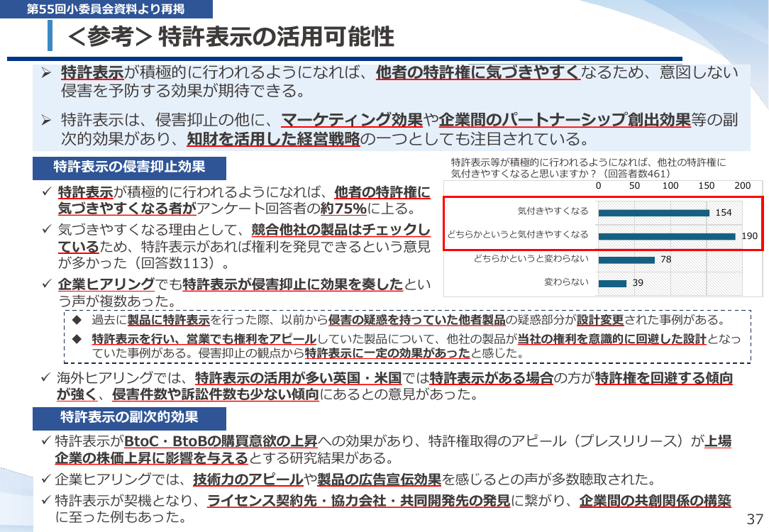Click underlined phrase ライセンス契約先・協力会社・共同開発先の発見
769x532 pixels.
[x=358, y=501]
